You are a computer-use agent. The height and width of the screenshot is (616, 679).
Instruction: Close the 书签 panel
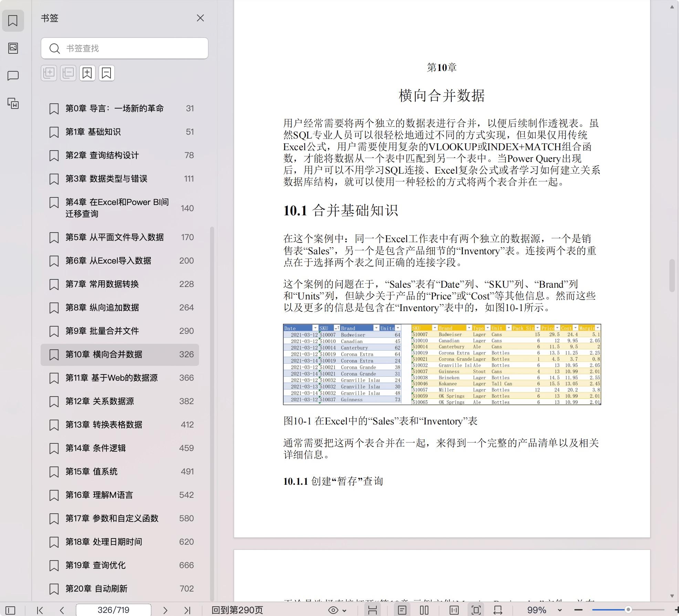pyautogui.click(x=200, y=18)
